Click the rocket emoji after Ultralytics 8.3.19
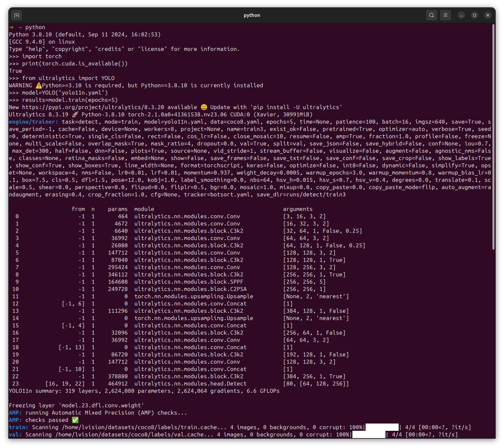 coord(75,114)
